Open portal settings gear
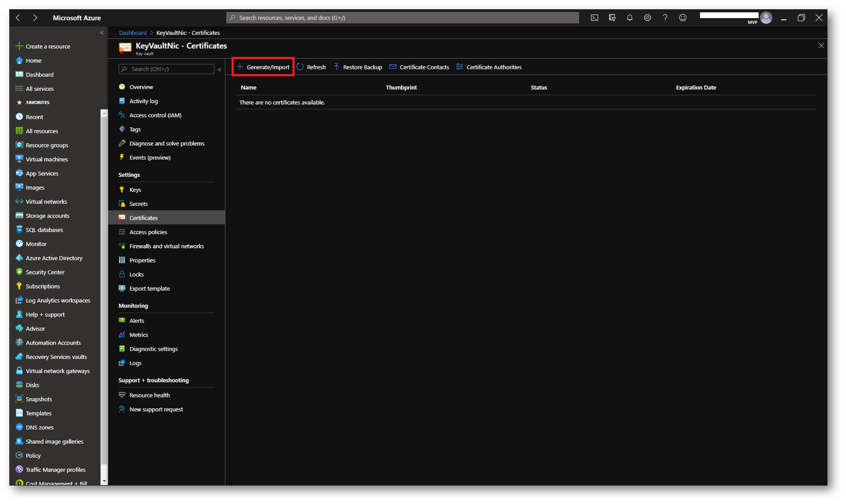This screenshot has height=504, width=846. [x=647, y=18]
